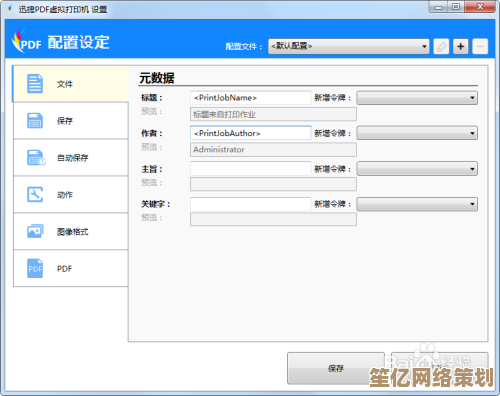Image resolution: width=500 pixels, height=396 pixels.
Task: Click the 动作 wrench icon
Action: tap(35, 194)
